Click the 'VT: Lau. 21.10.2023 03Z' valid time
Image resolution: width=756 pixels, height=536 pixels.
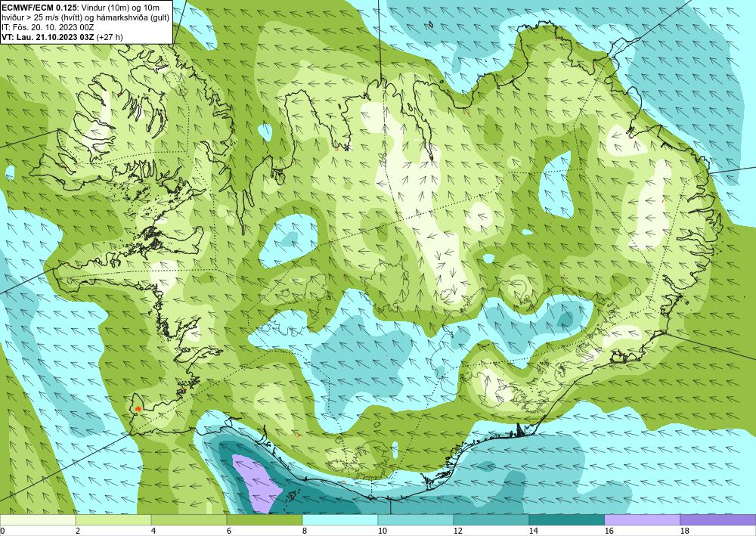click(48, 37)
